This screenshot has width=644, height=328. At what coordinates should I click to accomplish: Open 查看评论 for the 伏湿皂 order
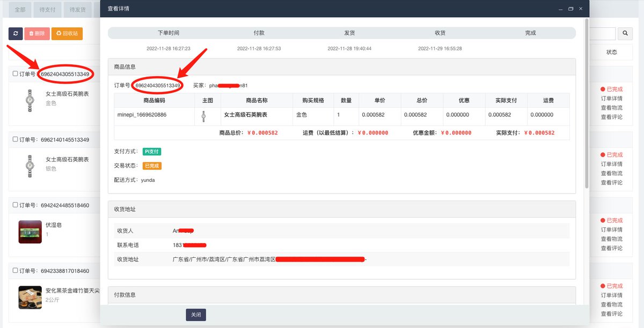(x=611, y=248)
